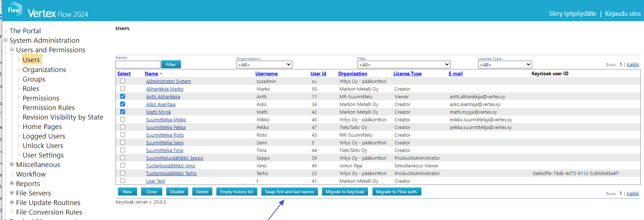Screen dimensions: 644x220
Task: Open the Organization filter dropdown
Action: (264, 65)
